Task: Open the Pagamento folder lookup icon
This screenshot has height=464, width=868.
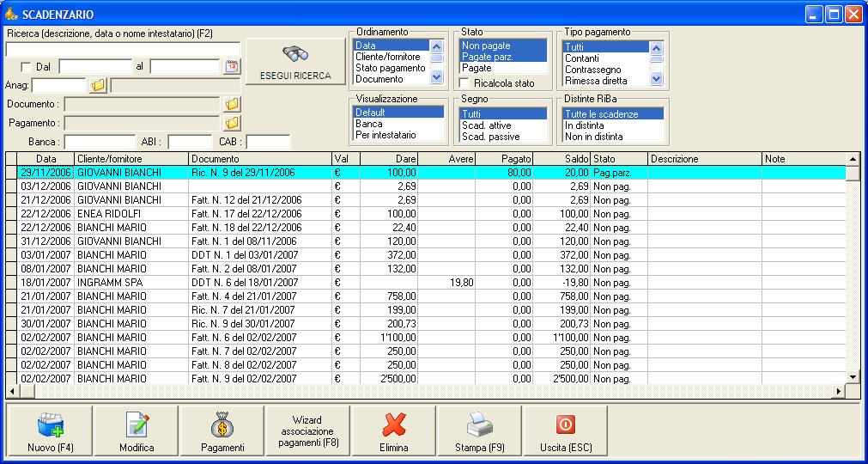Action: (233, 123)
